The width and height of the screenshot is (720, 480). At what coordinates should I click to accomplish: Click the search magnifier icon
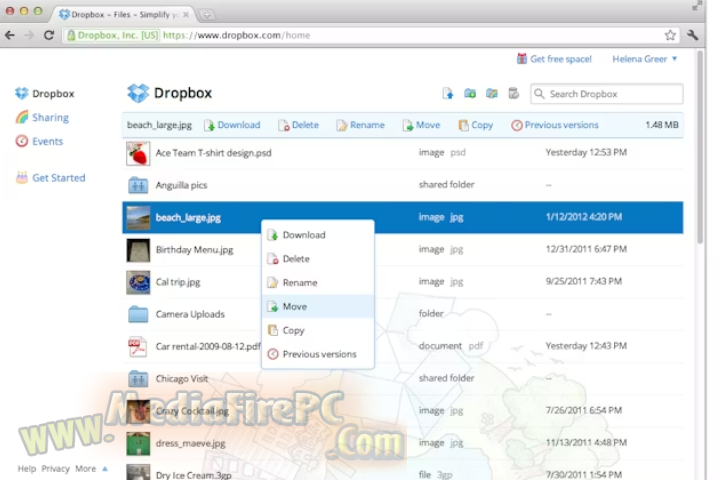[540, 94]
